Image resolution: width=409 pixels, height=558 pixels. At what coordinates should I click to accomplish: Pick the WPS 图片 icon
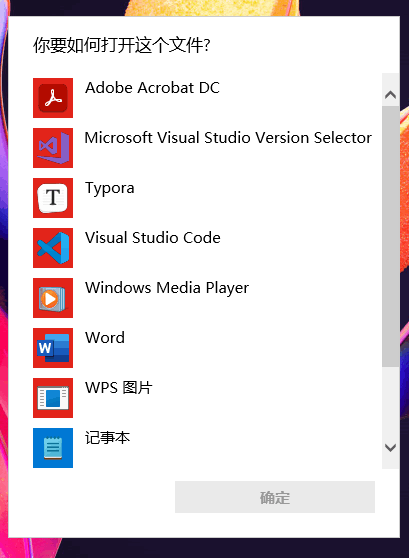(53, 398)
